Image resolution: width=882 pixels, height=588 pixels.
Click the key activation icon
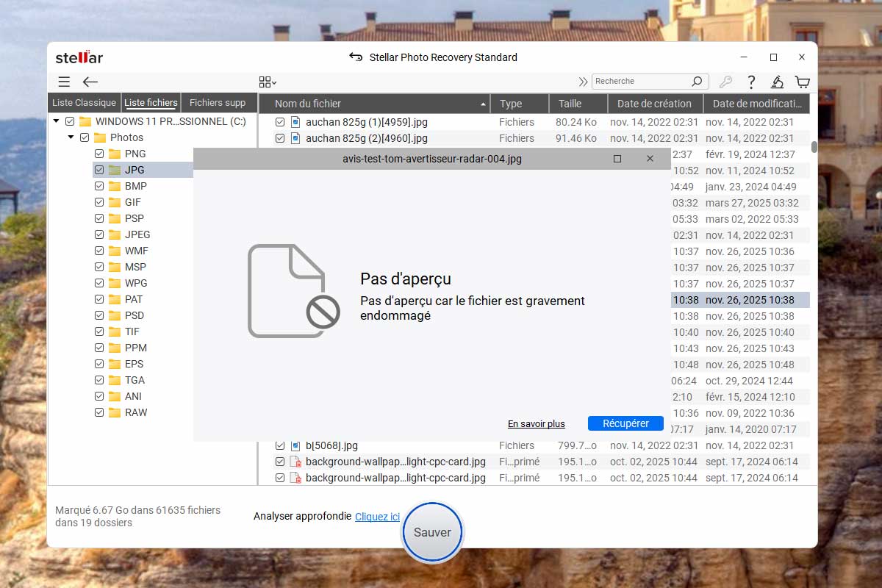[725, 82]
